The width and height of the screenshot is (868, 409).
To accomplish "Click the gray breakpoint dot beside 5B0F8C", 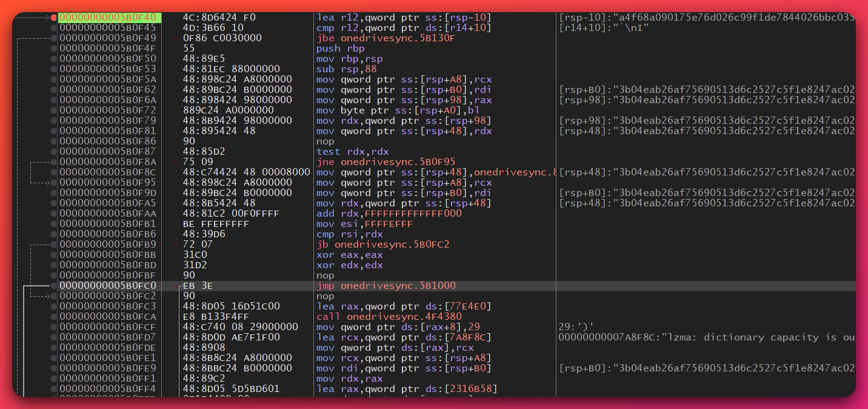I will (55, 172).
